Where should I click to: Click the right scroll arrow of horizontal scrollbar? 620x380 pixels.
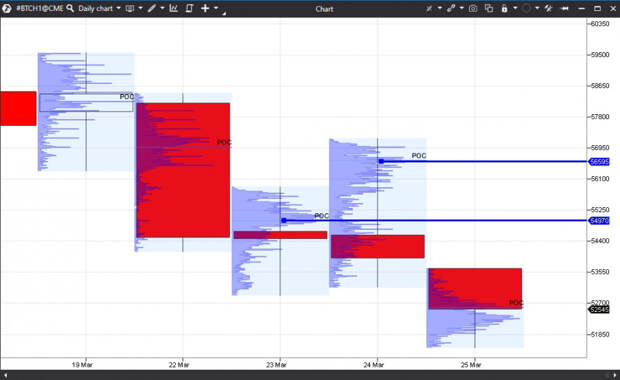coord(614,375)
